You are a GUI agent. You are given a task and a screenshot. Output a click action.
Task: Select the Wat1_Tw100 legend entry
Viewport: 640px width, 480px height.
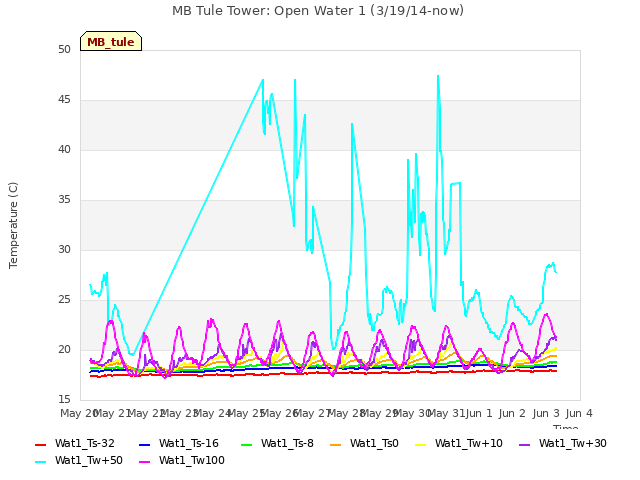[182, 460]
